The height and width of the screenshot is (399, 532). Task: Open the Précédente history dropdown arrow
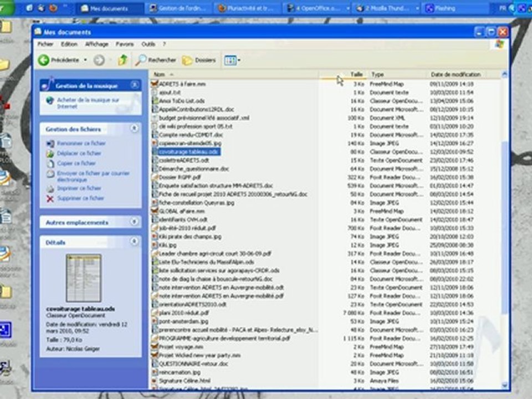coord(85,60)
